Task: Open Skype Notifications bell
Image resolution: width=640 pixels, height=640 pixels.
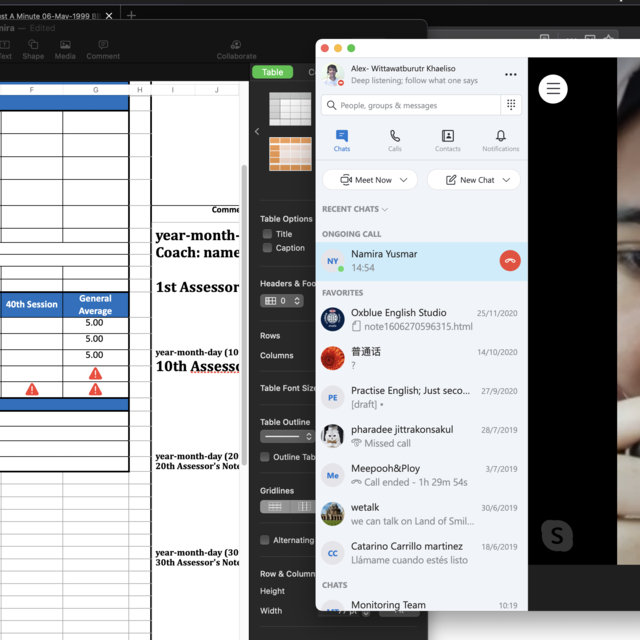Action: [x=500, y=141]
